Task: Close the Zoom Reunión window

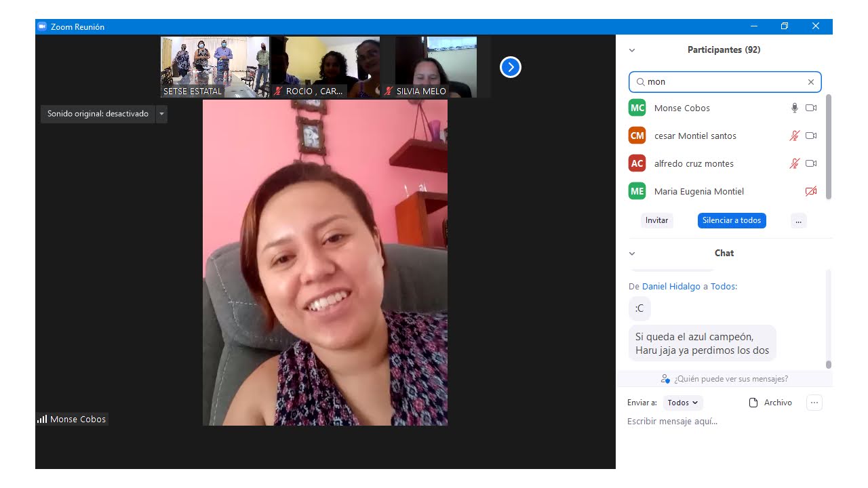Action: [816, 26]
